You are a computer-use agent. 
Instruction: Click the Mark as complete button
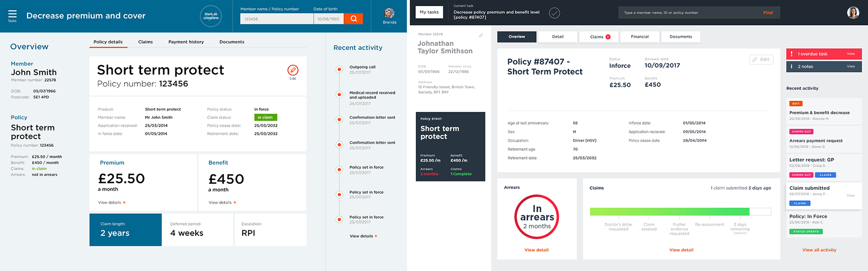(211, 16)
